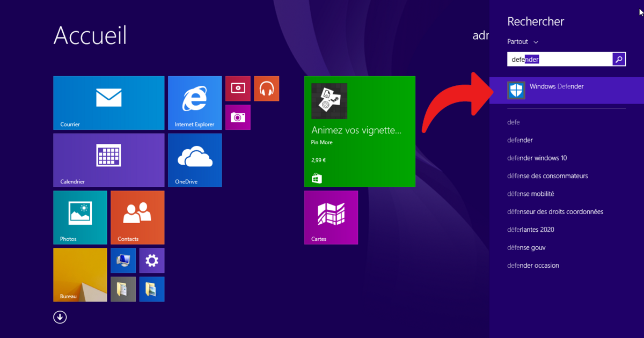
Task: Select the 'defe' suggestion
Action: [514, 122]
